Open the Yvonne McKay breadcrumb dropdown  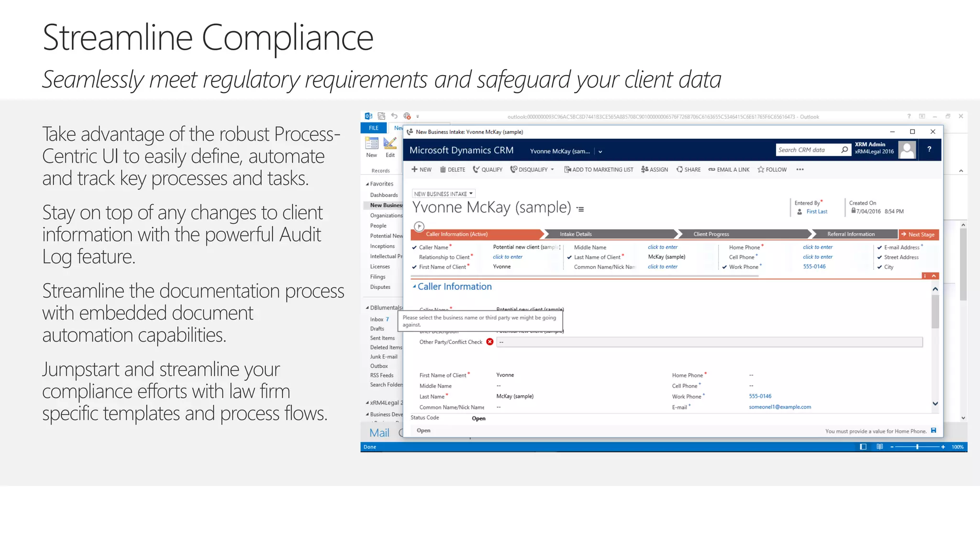tap(600, 152)
